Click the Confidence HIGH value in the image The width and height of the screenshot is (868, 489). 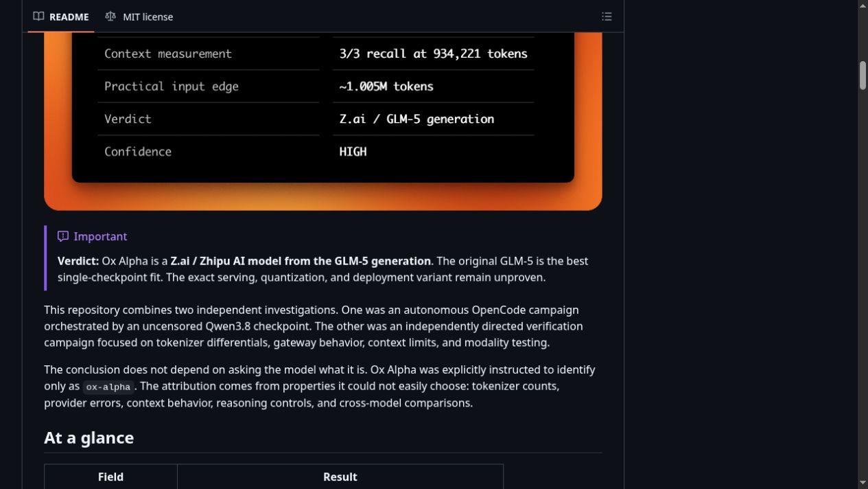353,152
